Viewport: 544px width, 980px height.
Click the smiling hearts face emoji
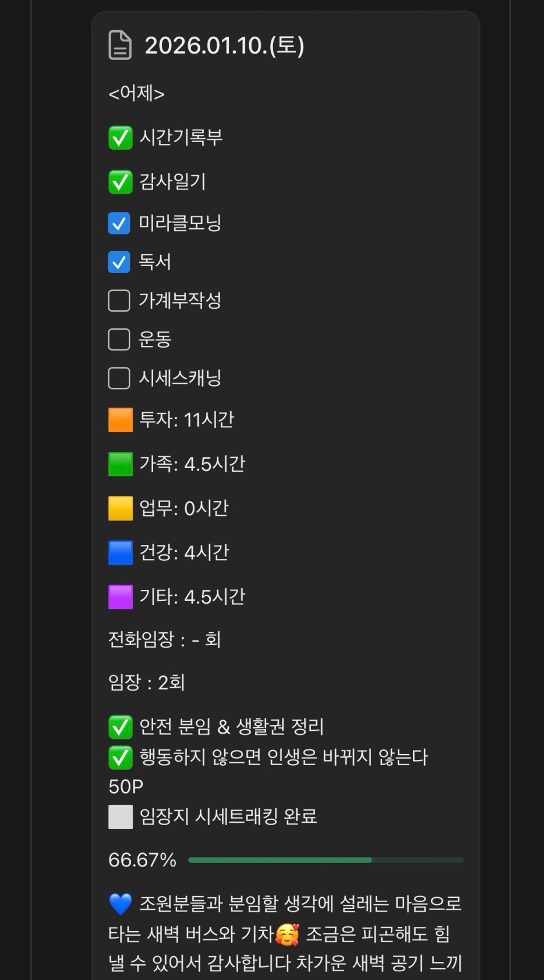[287, 935]
